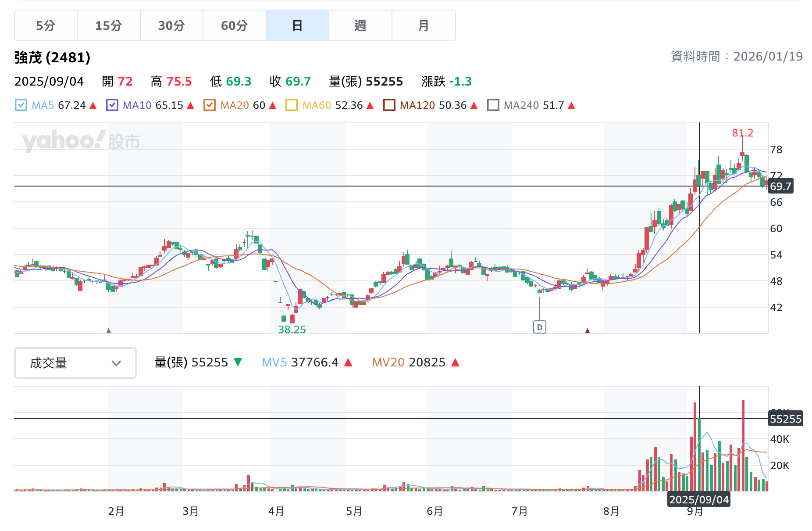
Task: Click the 81.2 high price label on chart
Action: click(742, 133)
